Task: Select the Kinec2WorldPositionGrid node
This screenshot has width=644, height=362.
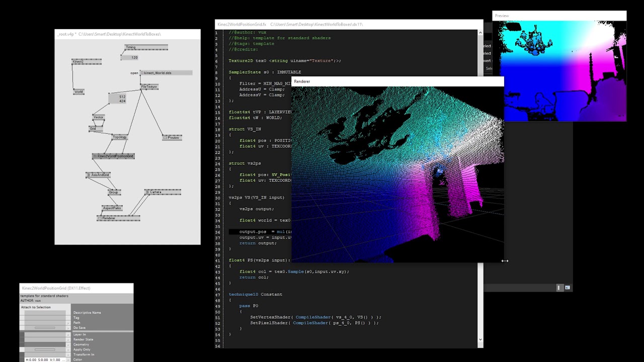Action: point(113,156)
